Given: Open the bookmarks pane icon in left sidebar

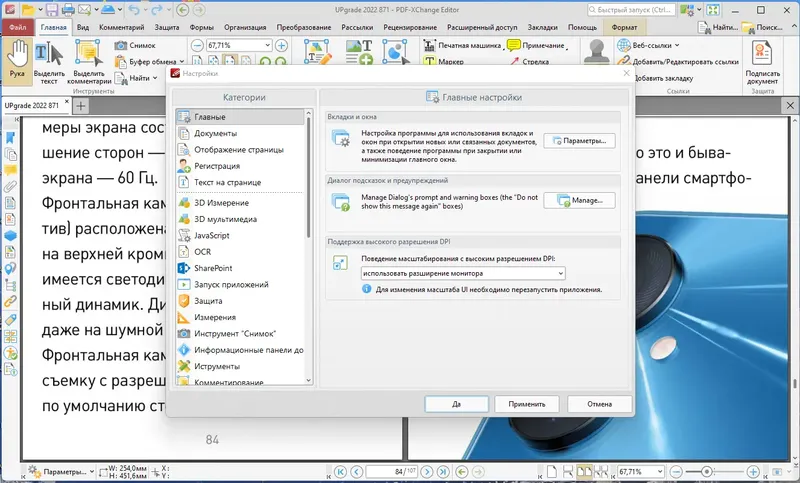Looking at the screenshot, I should (10, 138).
